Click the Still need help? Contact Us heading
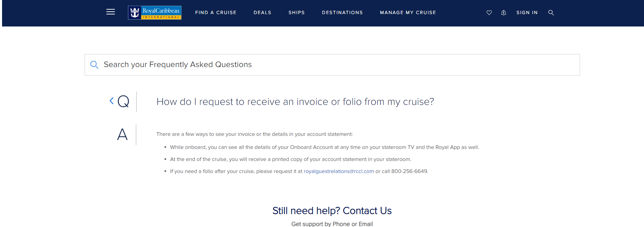Screen dimensions: 644x227 pos(332,210)
